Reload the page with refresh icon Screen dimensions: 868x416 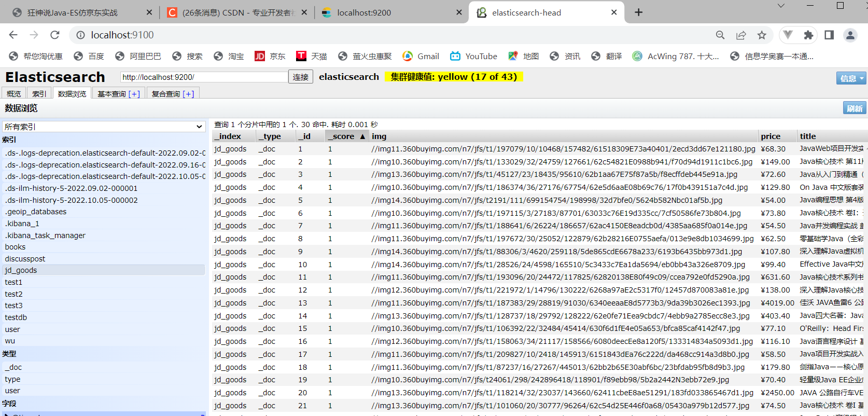pos(55,35)
